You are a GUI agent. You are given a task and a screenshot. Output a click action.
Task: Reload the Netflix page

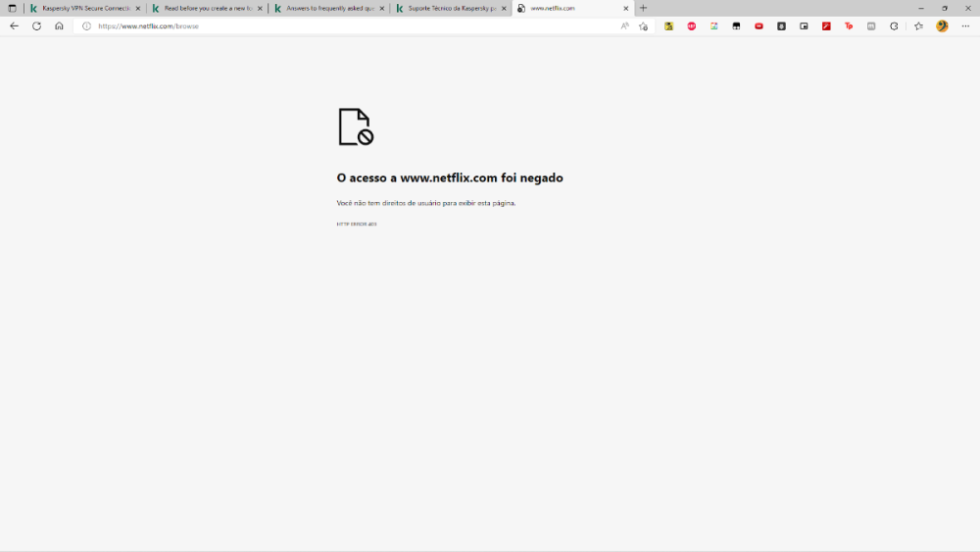(37, 26)
